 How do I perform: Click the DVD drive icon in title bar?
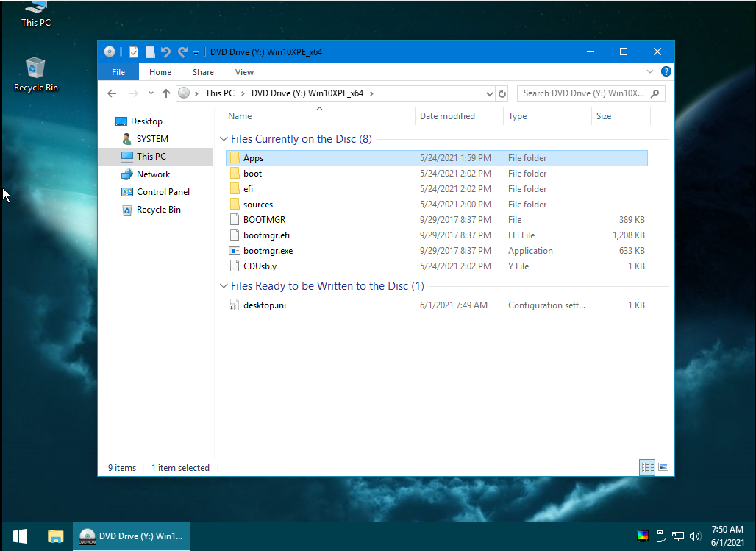click(110, 51)
